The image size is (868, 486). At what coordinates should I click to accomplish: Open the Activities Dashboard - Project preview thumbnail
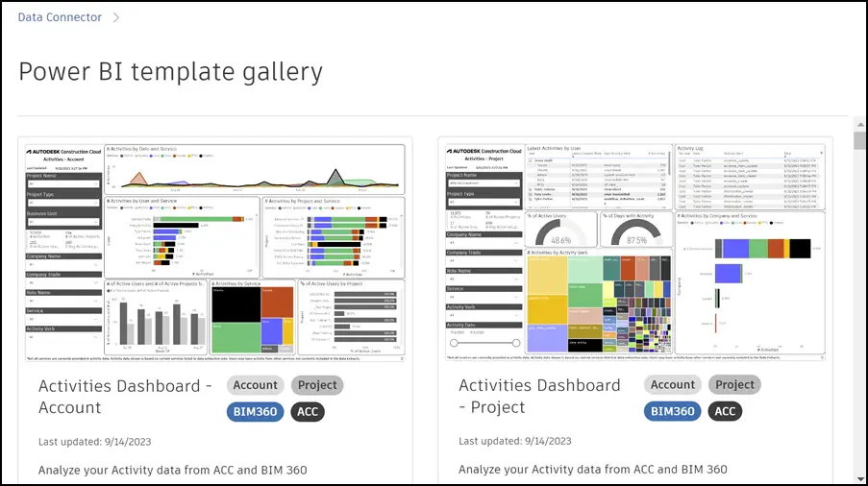635,253
